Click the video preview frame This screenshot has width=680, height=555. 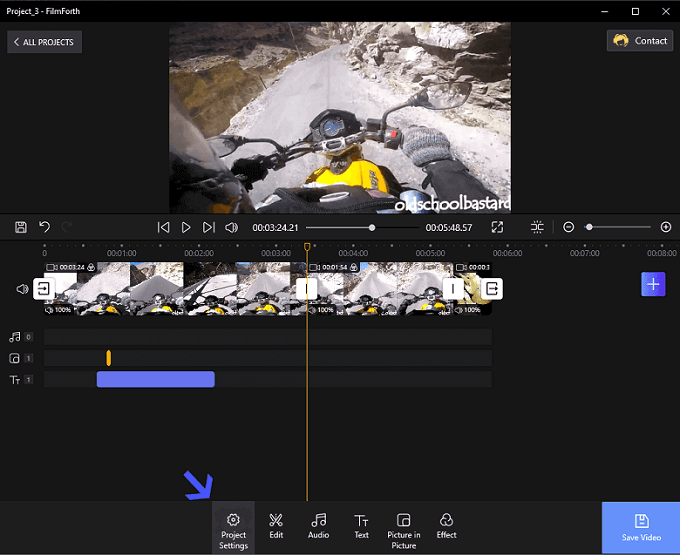[340, 118]
